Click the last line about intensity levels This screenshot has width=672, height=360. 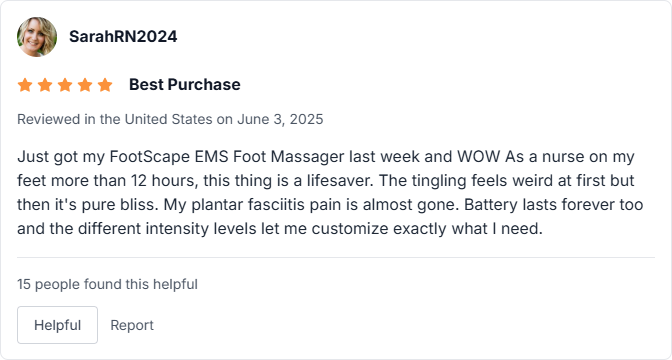280,228
